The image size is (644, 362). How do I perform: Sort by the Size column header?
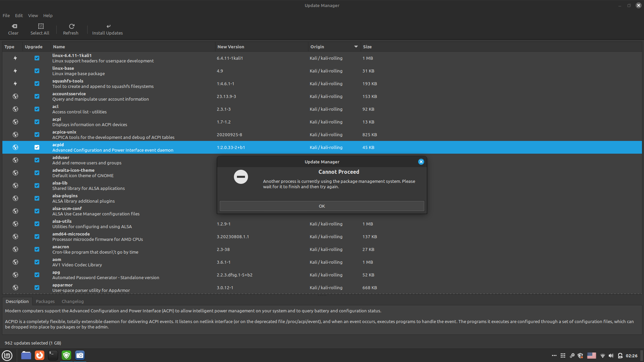(x=501, y=47)
